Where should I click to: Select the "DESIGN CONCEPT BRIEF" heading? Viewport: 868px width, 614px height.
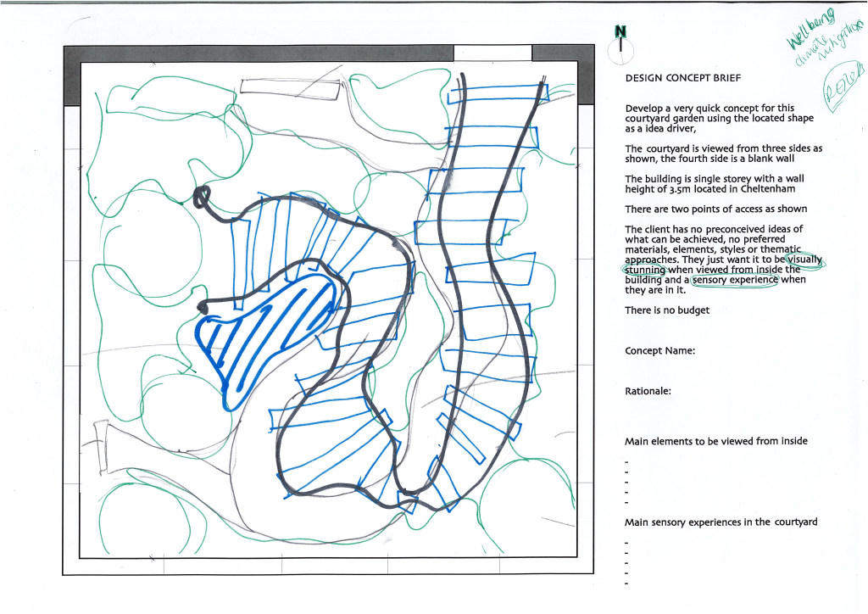pos(682,78)
